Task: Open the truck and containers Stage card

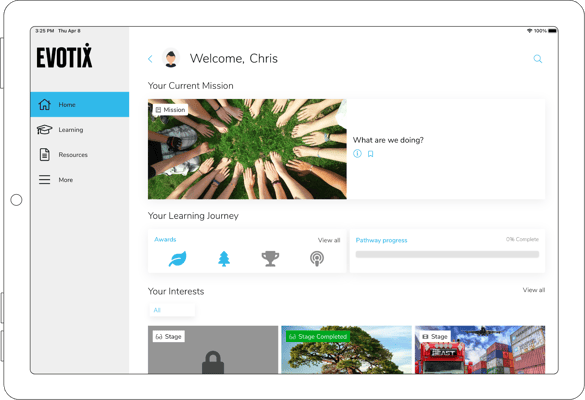Action: coord(480,350)
